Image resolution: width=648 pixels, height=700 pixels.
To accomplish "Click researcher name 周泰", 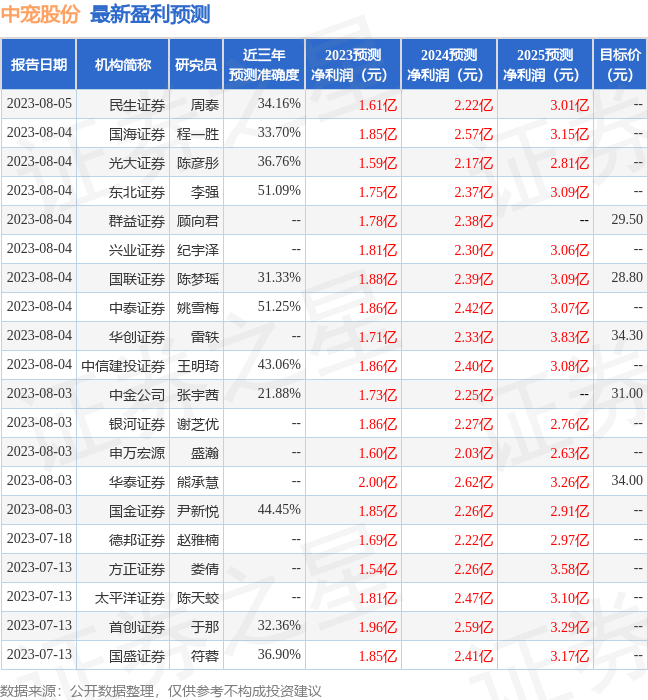I will click(205, 105).
